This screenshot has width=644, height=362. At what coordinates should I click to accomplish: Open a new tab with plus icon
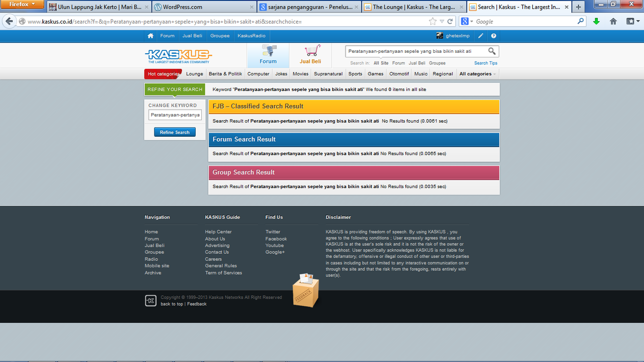pos(579,7)
